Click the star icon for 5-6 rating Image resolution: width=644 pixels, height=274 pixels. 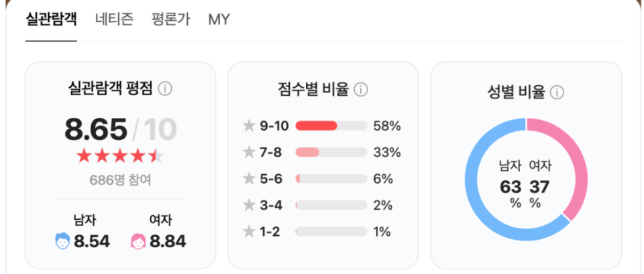pyautogui.click(x=249, y=179)
